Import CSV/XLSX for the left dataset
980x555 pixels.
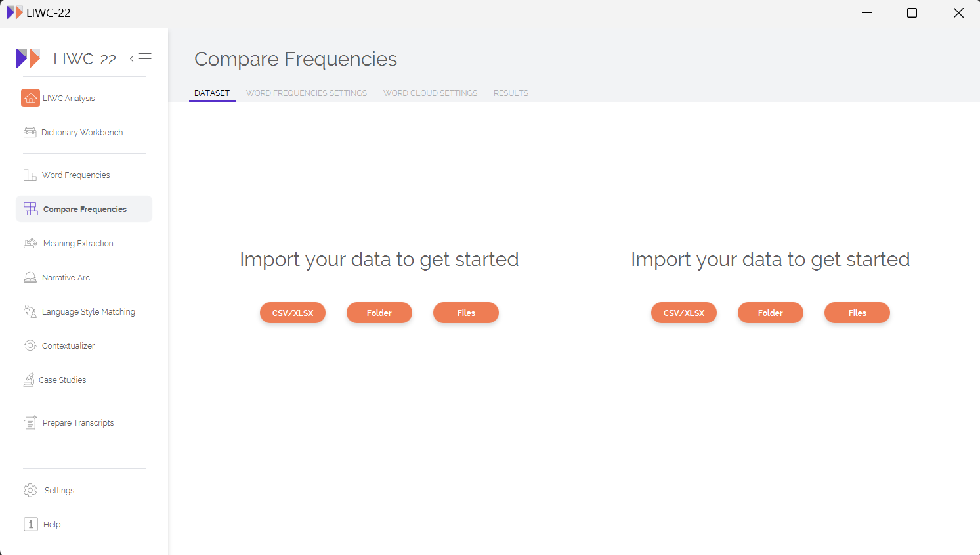pos(293,313)
